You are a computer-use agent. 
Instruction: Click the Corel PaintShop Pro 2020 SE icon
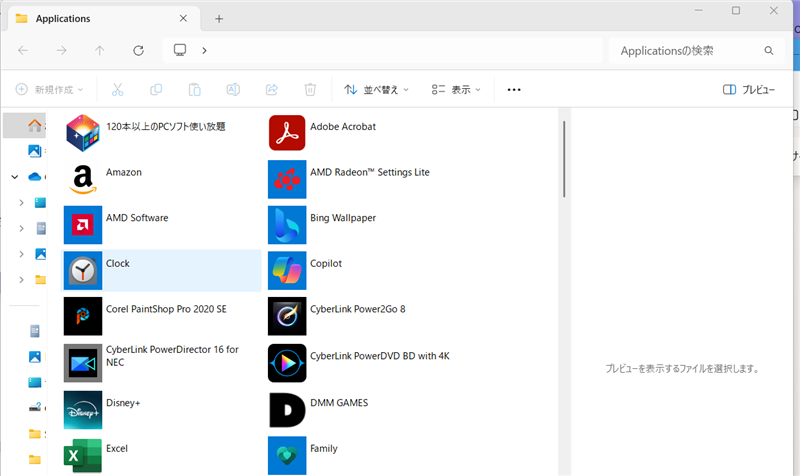click(83, 316)
